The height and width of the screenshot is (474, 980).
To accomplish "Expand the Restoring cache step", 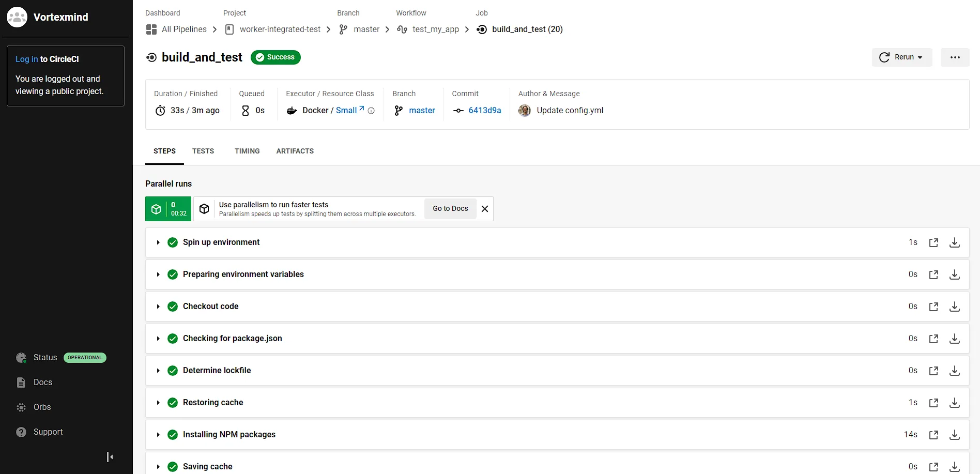I will 158,403.
